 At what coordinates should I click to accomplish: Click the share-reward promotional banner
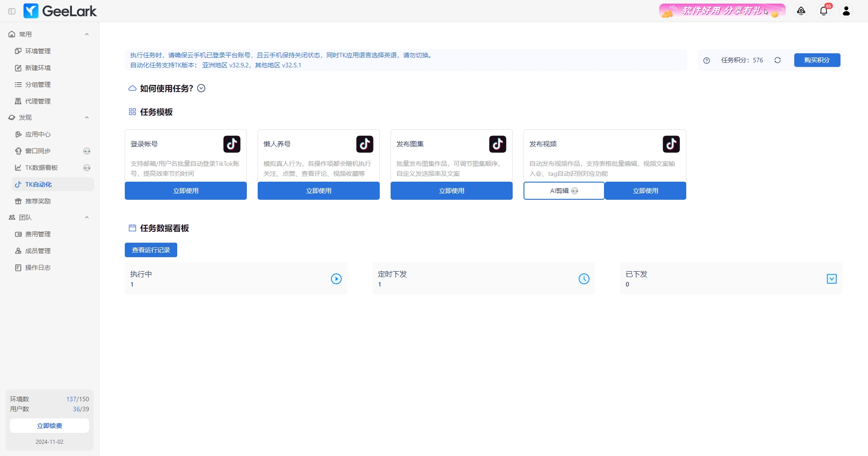coord(722,11)
